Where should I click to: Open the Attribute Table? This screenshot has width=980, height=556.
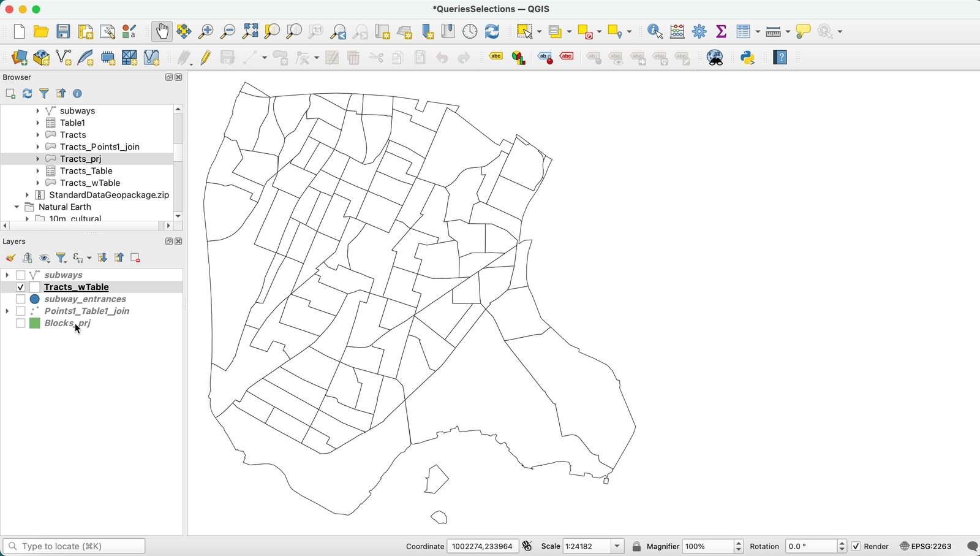coord(743,31)
